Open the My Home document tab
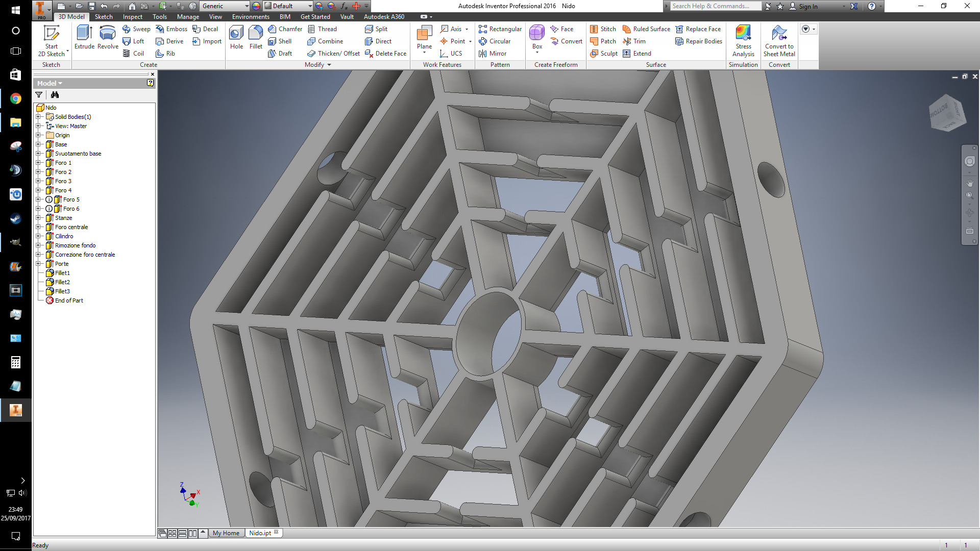980x551 pixels. click(x=226, y=533)
